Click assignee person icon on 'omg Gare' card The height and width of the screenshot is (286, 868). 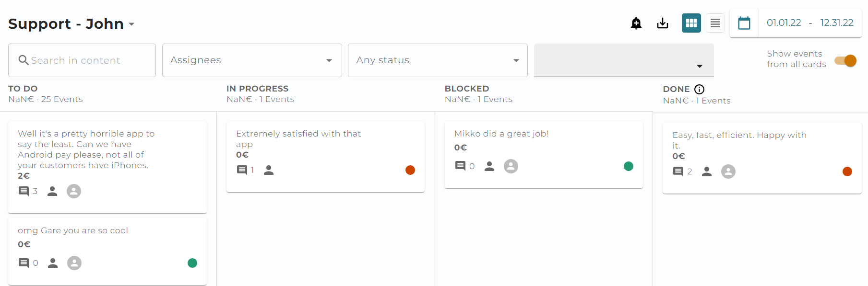coord(53,263)
